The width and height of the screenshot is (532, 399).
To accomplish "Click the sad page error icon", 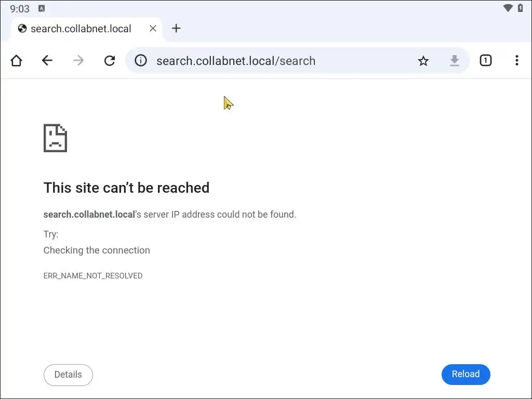I will [x=55, y=138].
